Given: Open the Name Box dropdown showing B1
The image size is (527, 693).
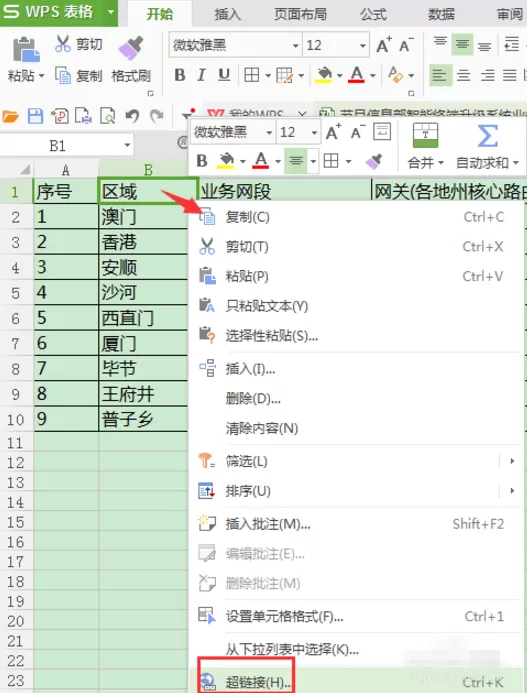Looking at the screenshot, I should (x=127, y=145).
